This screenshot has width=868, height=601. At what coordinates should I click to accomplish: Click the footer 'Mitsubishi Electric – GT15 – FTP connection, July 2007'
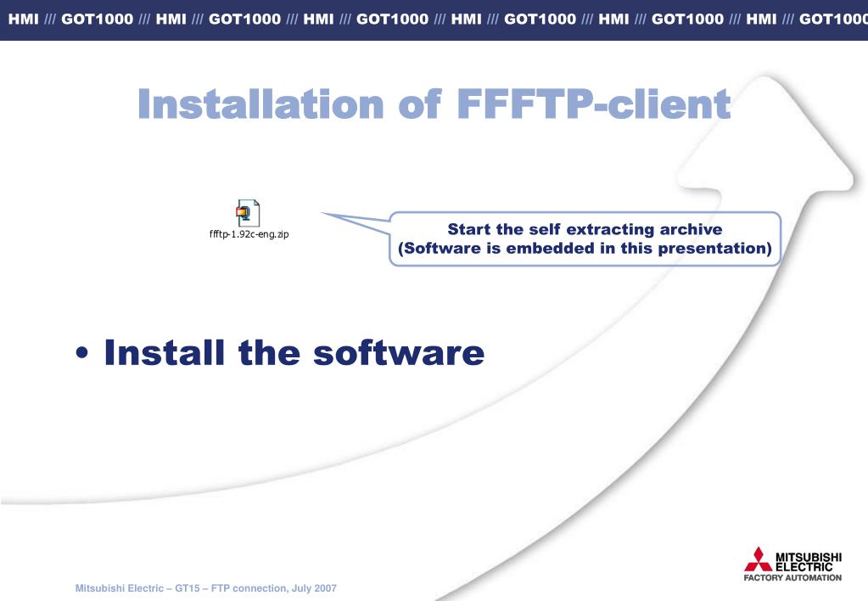206,588
